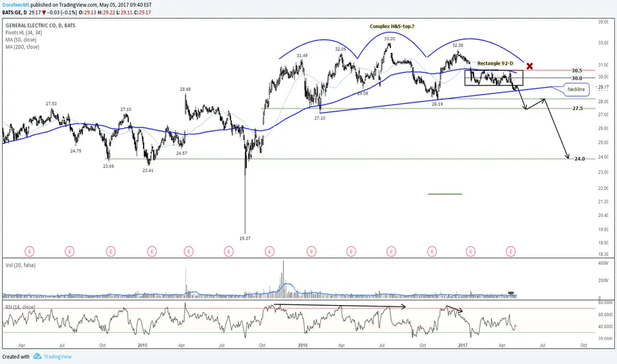Click the earnings marker after the 2017 label
Screen dimensions: 617x364
pyautogui.click(x=471, y=251)
